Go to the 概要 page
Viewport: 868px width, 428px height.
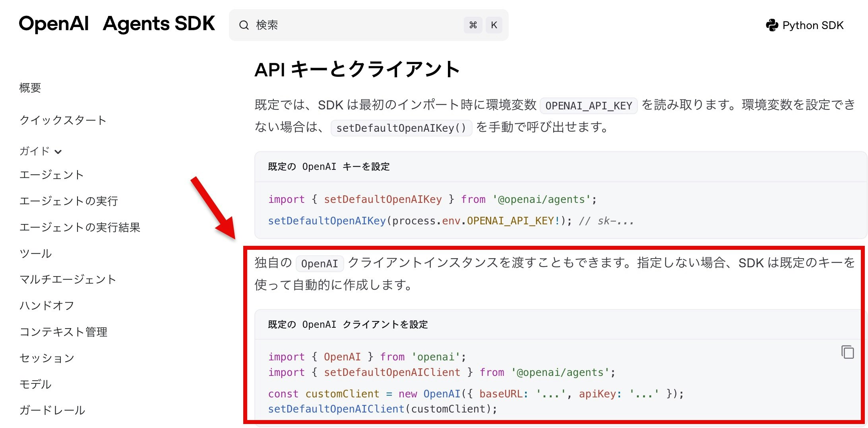pyautogui.click(x=30, y=88)
